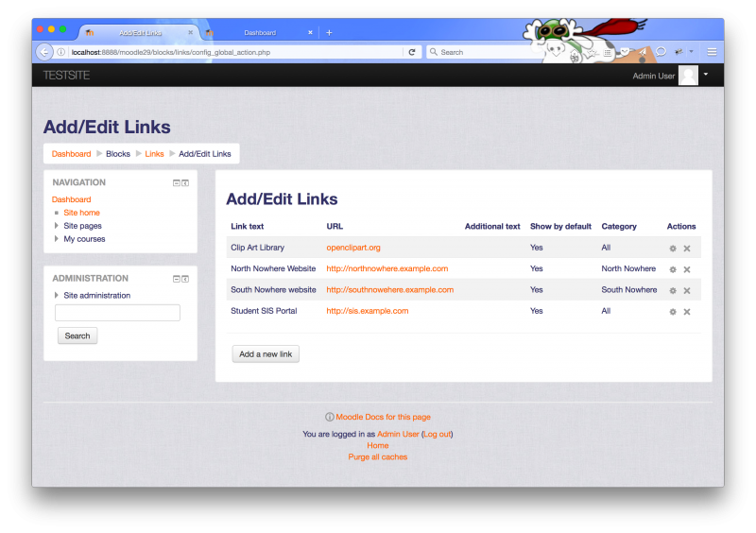
Task: Click the Site pages navigation item
Action: pyautogui.click(x=82, y=226)
